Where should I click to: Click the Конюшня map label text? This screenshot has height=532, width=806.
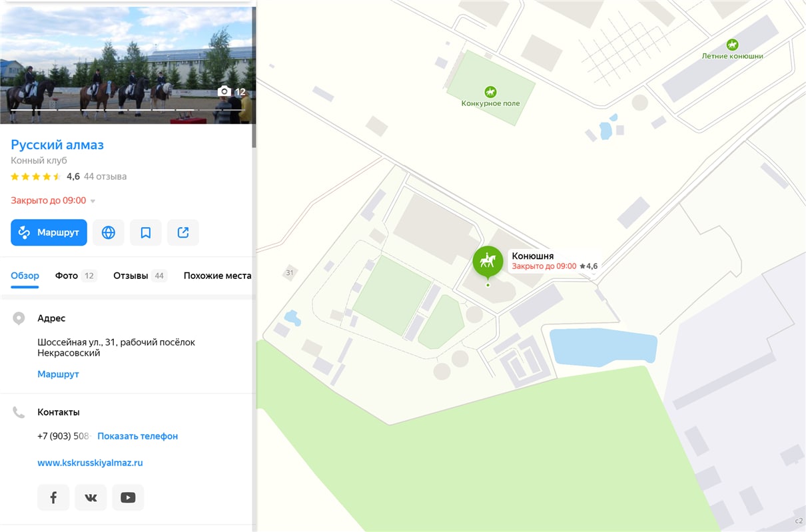click(x=532, y=256)
